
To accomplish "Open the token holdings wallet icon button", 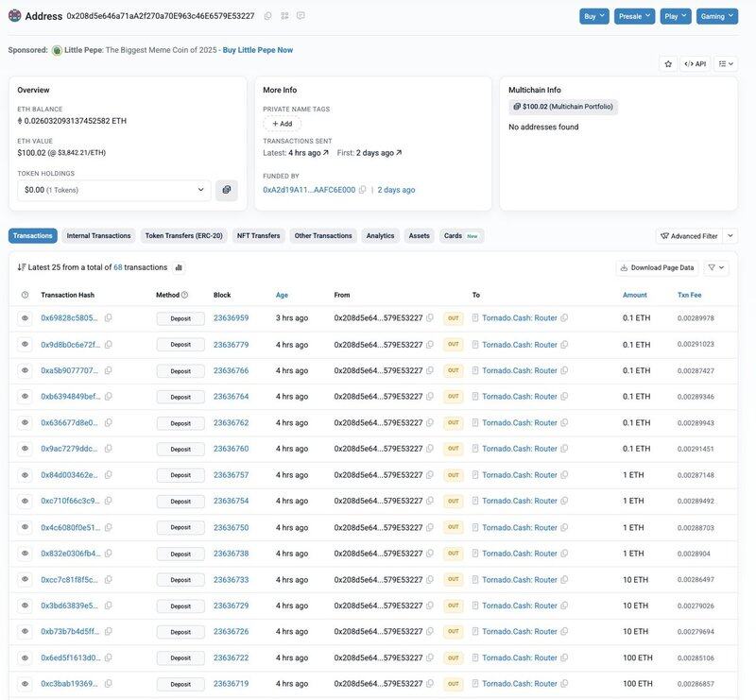I will (227, 190).
